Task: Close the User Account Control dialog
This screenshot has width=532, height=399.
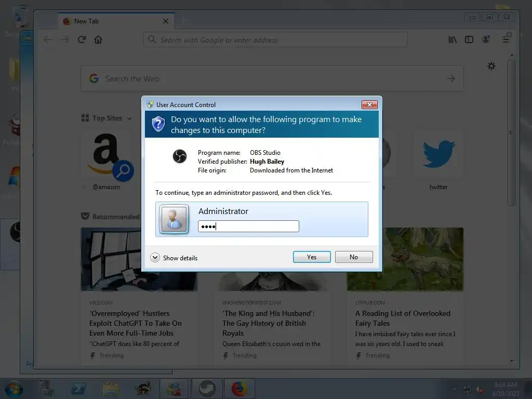Action: pyautogui.click(x=369, y=104)
